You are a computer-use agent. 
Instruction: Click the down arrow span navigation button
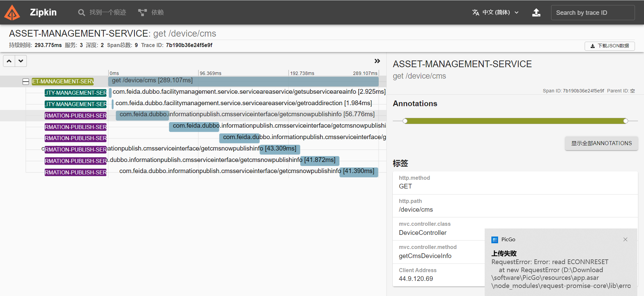[21, 61]
